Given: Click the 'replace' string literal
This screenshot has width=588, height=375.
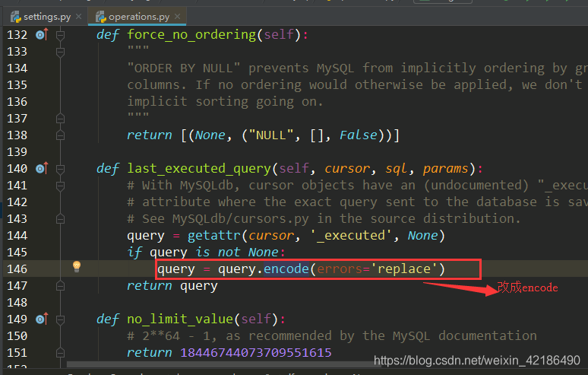Looking at the screenshot, I should point(403,269).
